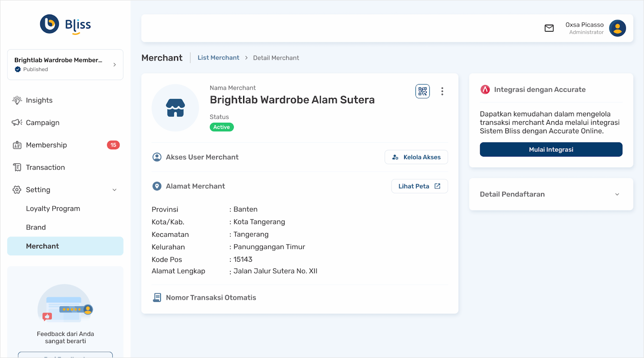Click the Alamat Merchant location pin icon
The height and width of the screenshot is (358, 644).
(x=157, y=186)
